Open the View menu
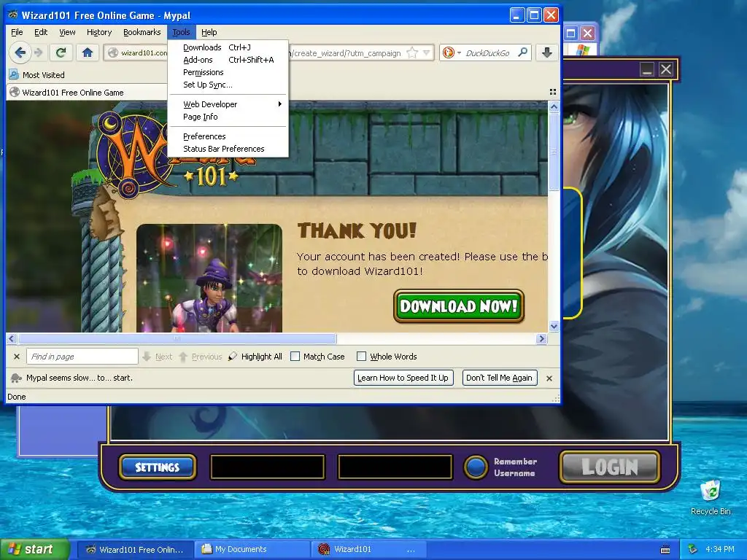The image size is (747, 560). point(67,32)
